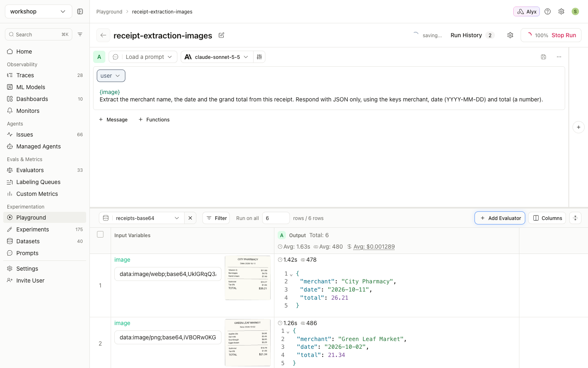Add a Message to the prompt
Screen dimensions: 588x368
tap(113, 119)
